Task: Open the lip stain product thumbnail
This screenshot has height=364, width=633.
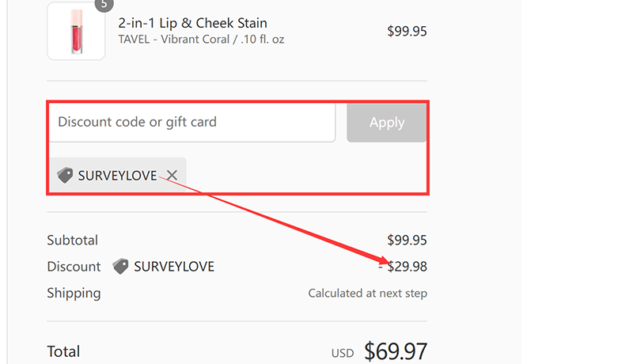Action: pyautogui.click(x=76, y=31)
